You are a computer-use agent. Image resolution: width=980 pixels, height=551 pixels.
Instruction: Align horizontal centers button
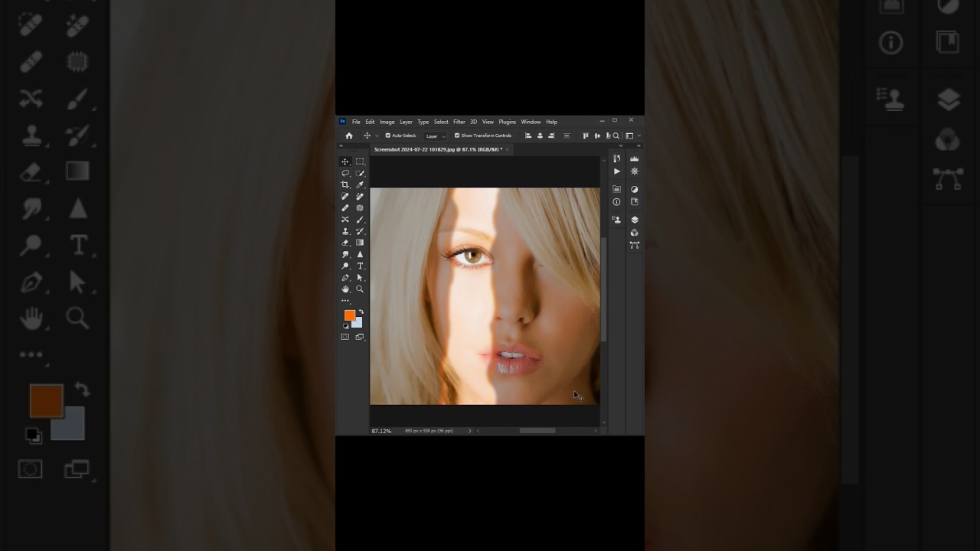point(540,135)
